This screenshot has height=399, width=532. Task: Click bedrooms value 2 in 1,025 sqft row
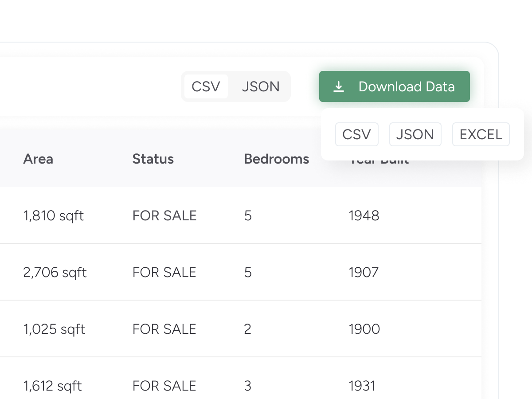point(247,329)
